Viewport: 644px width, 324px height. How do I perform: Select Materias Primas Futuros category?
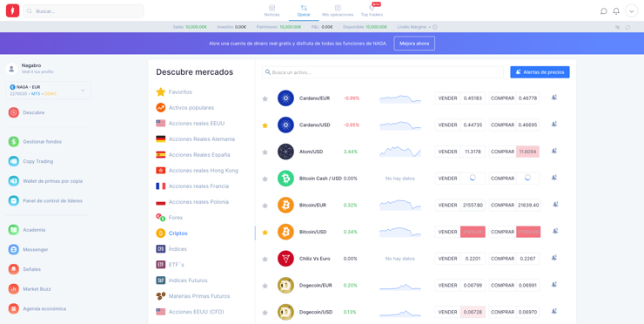click(x=193, y=296)
